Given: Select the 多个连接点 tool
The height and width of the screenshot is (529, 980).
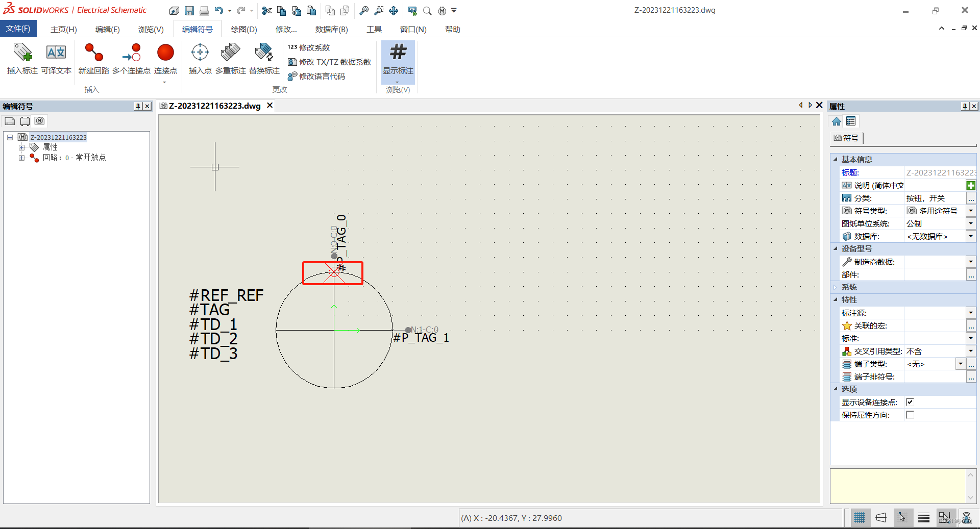Looking at the screenshot, I should (131, 60).
